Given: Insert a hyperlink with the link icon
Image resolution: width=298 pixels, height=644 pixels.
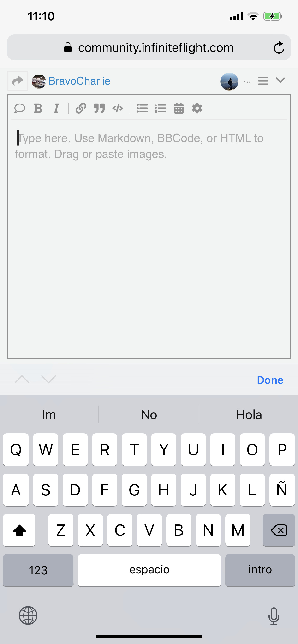Looking at the screenshot, I should (81, 108).
